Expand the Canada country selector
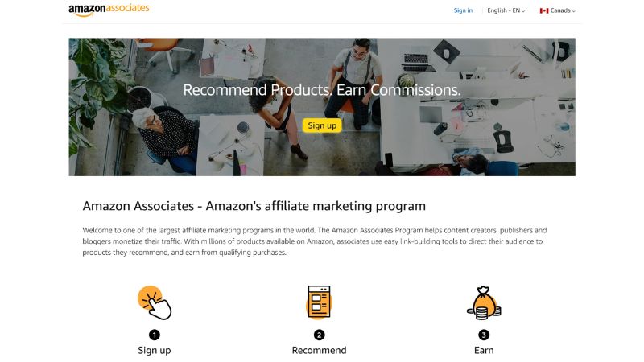Image resolution: width=644 pixels, height=362 pixels. click(558, 10)
